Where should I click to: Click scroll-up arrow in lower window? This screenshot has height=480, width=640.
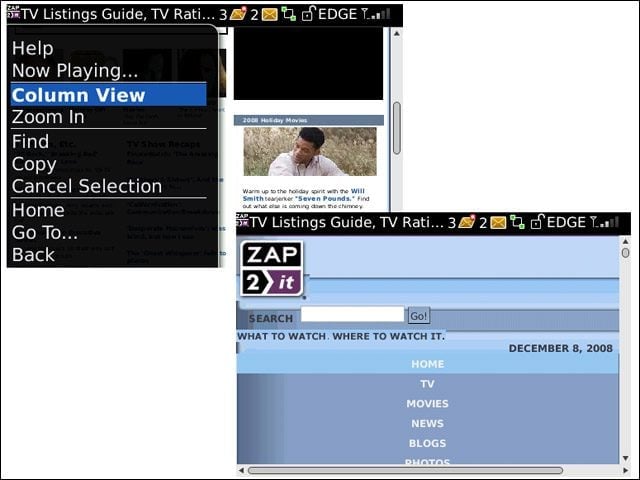625,242
